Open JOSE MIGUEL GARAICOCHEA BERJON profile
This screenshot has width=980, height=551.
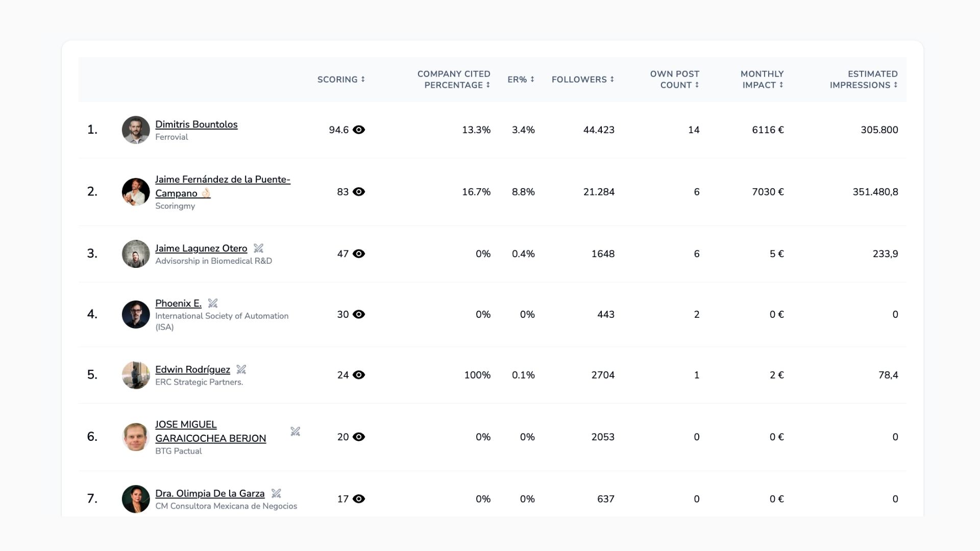210,432
